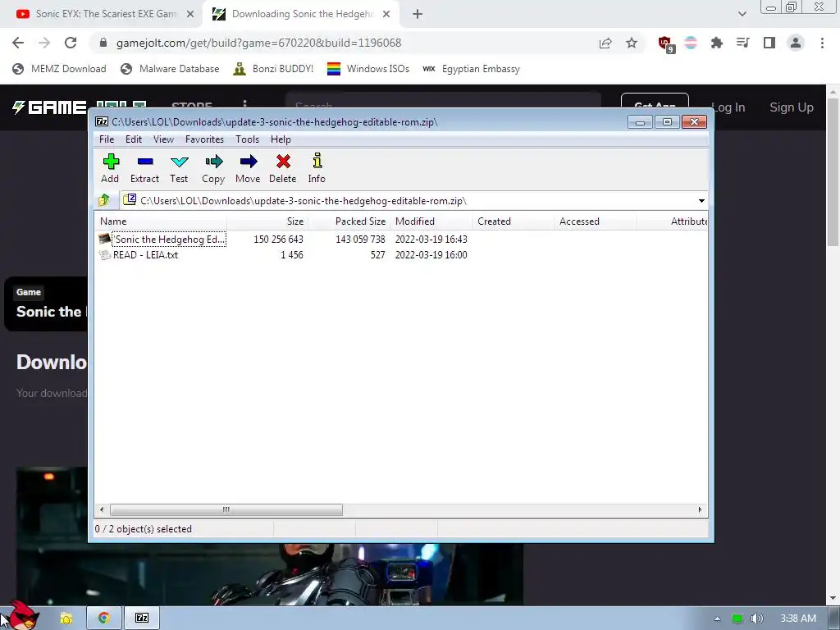Open Chrome media controls icon
This screenshot has height=630, width=840.
coord(742,43)
